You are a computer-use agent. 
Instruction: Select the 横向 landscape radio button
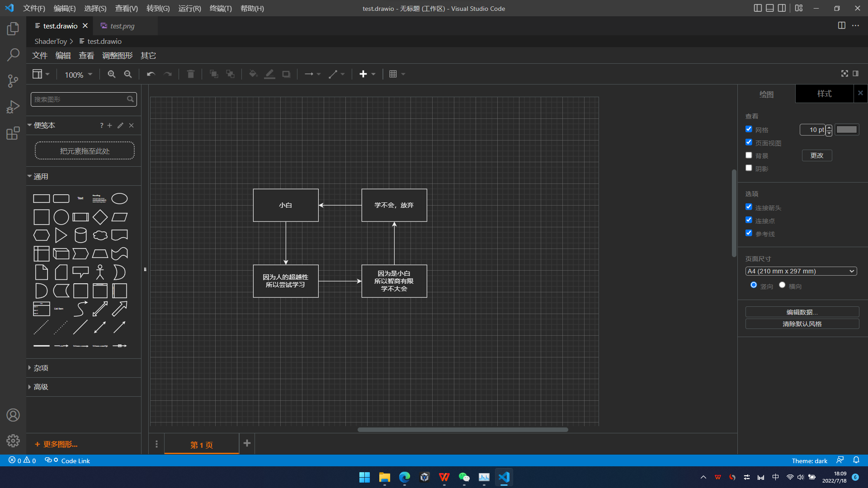[782, 285]
